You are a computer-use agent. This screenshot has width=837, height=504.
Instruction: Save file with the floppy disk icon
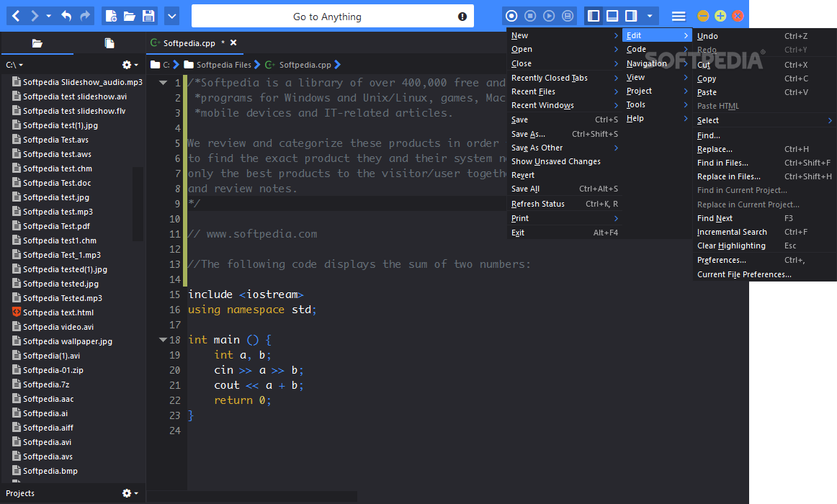(148, 16)
